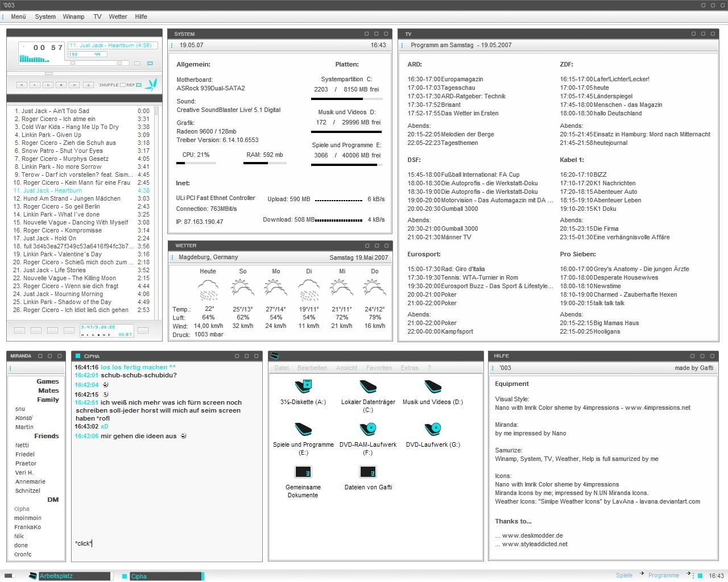
Task: Open Bearbeiten menu in explorer
Action: (x=312, y=368)
